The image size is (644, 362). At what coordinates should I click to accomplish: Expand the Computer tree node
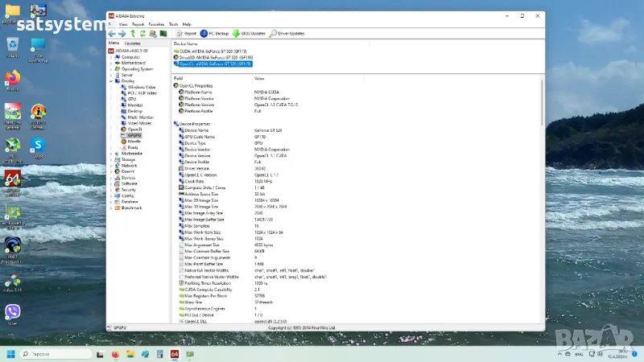tap(111, 57)
